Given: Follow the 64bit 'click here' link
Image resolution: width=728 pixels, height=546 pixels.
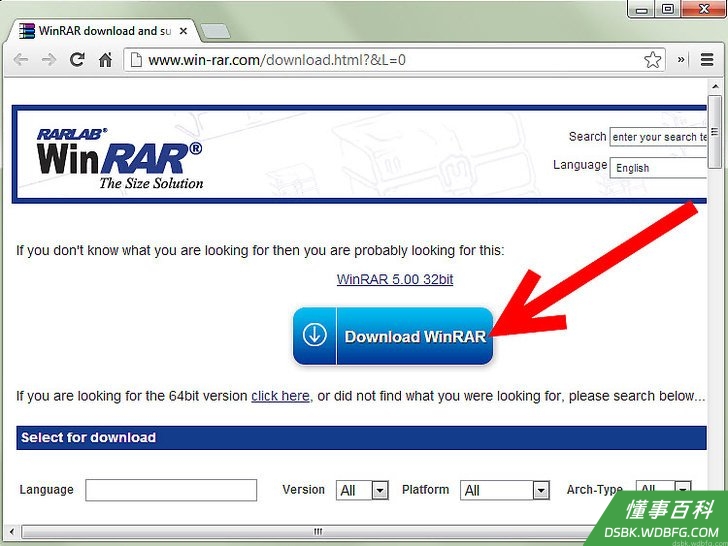Looking at the screenshot, I should tap(280, 396).
